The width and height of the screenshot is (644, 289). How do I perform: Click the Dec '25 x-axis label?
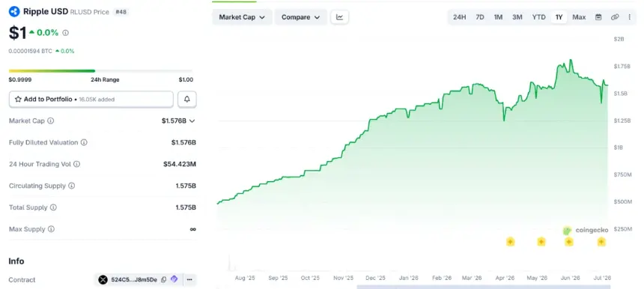coord(375,278)
